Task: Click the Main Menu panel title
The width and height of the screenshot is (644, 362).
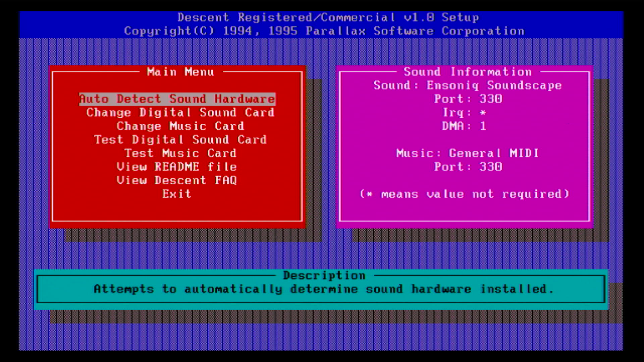Action: (x=180, y=72)
